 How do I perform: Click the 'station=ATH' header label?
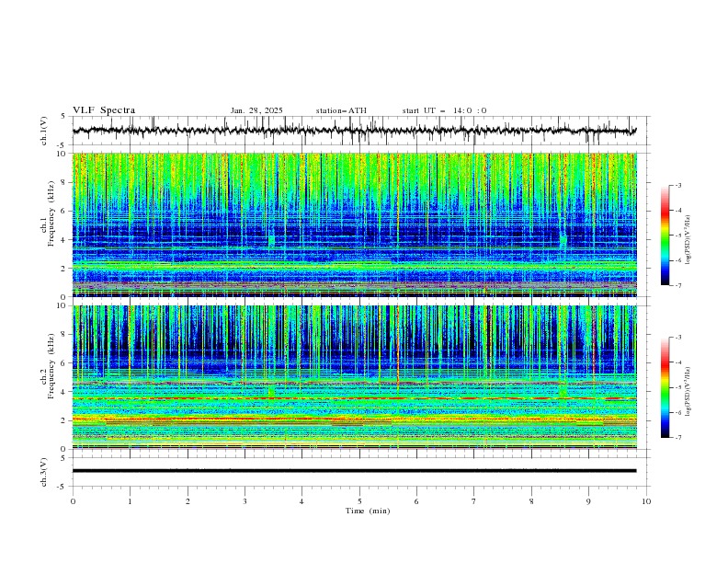pyautogui.click(x=341, y=110)
